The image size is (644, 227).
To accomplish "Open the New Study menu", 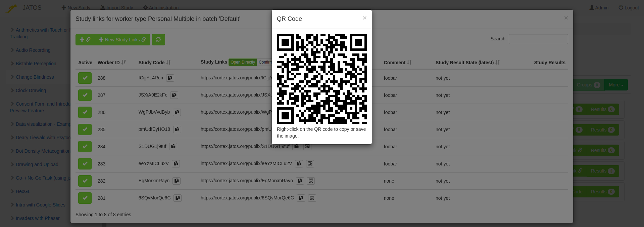I will pyautogui.click(x=76, y=8).
